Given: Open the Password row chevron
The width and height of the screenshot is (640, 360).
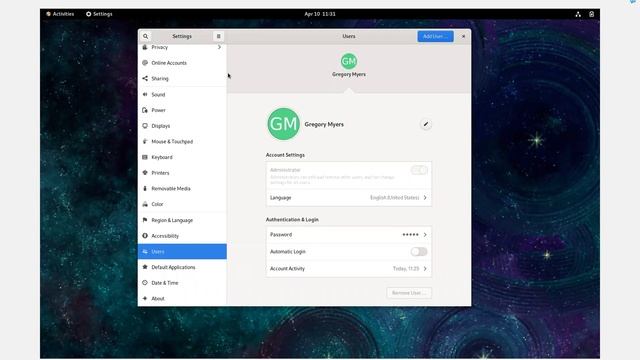Looking at the screenshot, I should [425, 235].
